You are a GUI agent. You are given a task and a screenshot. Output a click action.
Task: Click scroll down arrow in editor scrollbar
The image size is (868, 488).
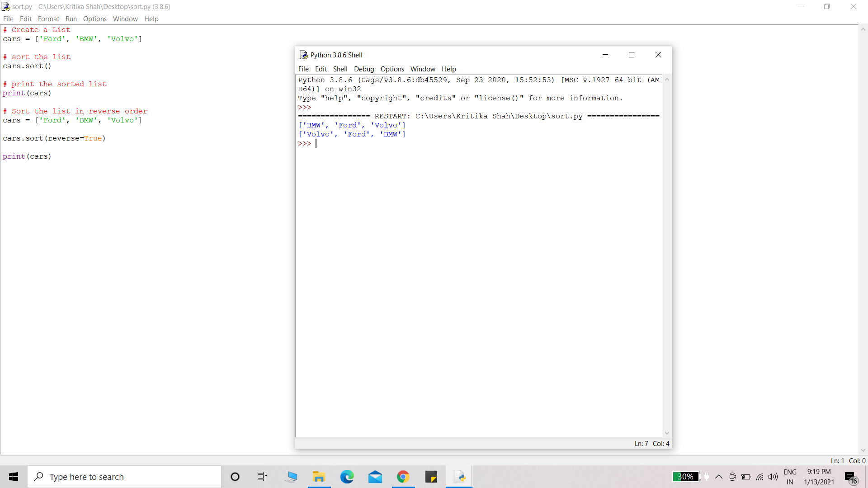coord(863,450)
